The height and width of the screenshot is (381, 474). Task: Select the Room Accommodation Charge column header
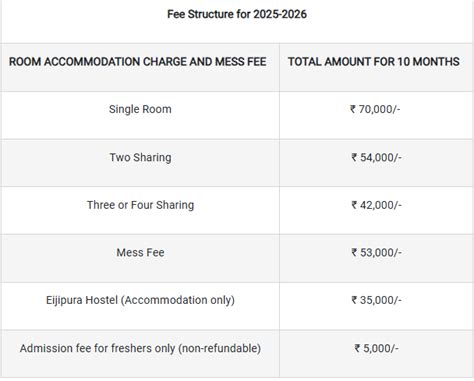tap(137, 62)
